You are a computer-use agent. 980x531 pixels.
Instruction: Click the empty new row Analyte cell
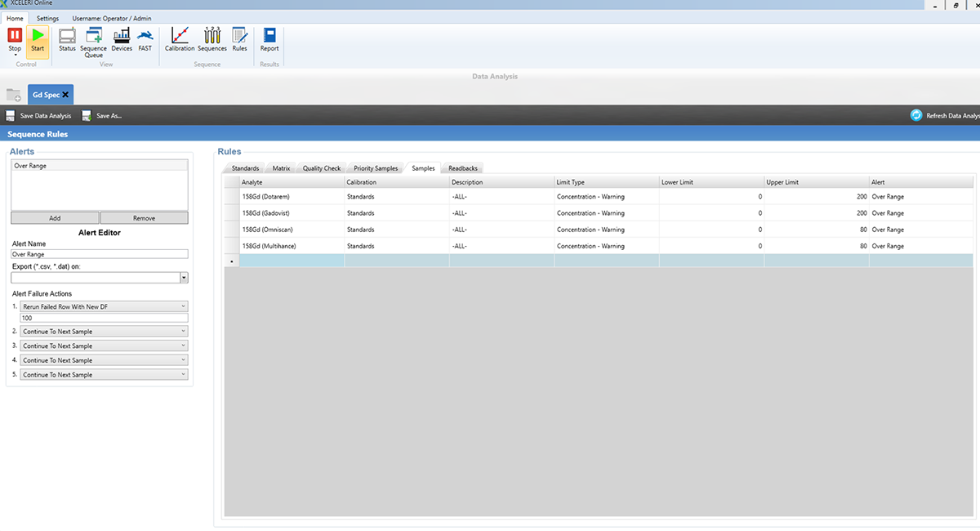tap(292, 261)
